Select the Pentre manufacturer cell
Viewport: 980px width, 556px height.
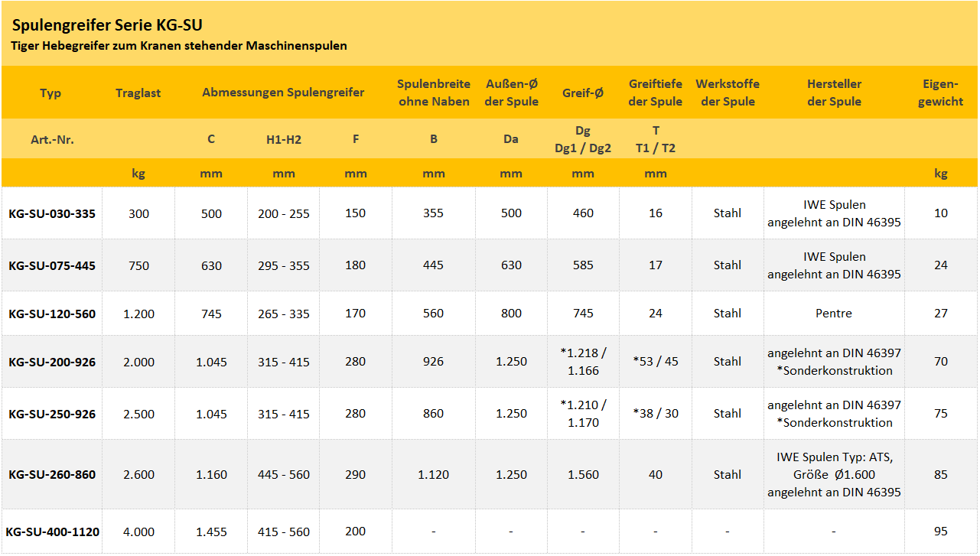click(834, 314)
